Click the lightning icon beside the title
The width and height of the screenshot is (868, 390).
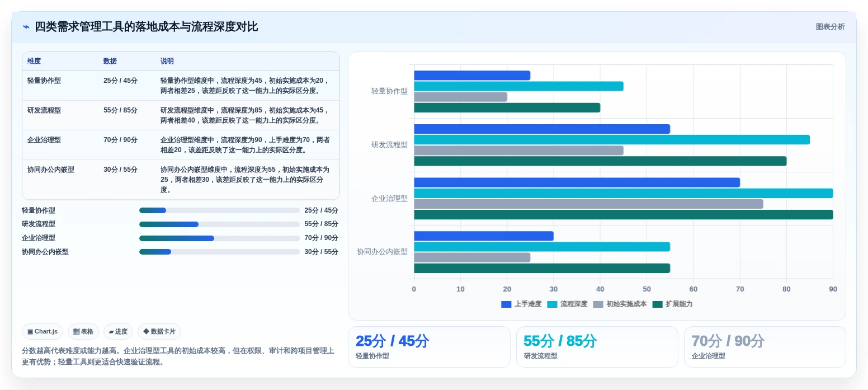point(26,27)
